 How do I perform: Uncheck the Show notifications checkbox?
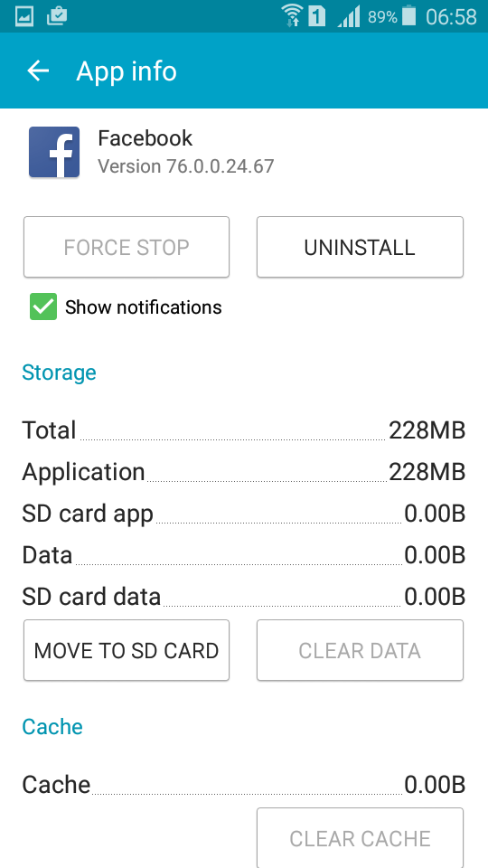point(43,307)
